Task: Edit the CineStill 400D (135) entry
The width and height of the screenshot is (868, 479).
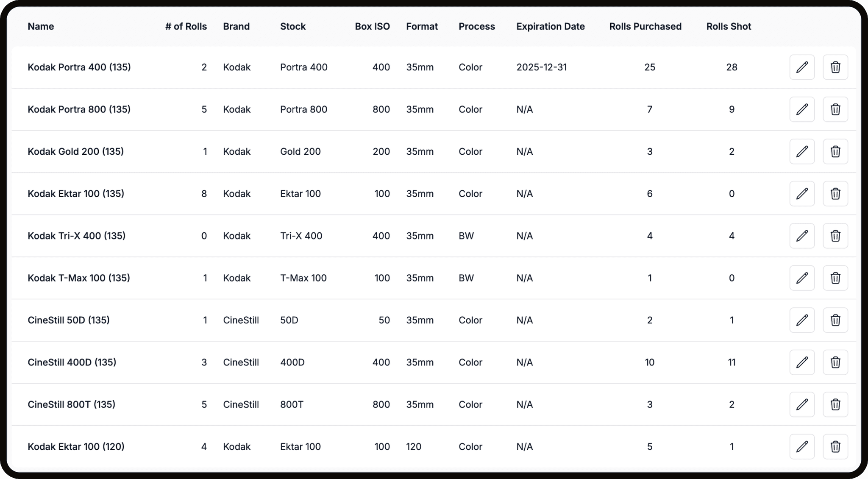Action: [802, 362]
